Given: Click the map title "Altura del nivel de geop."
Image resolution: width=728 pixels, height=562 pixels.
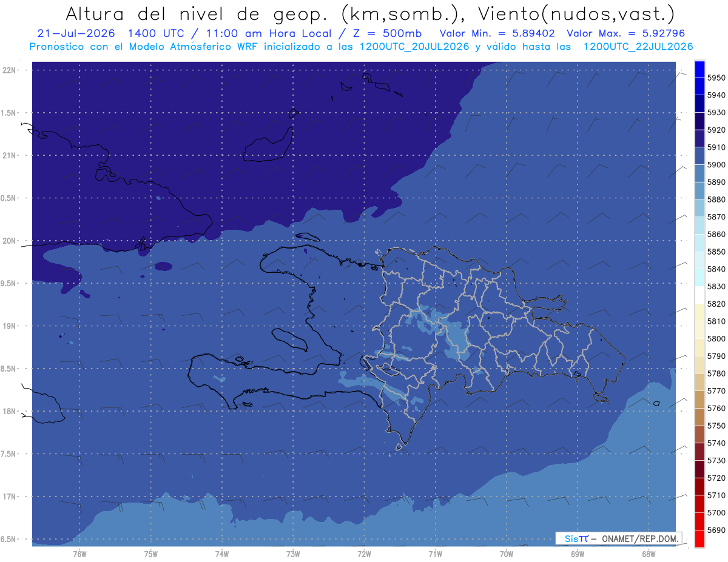Looking at the screenshot, I should 199,15.
